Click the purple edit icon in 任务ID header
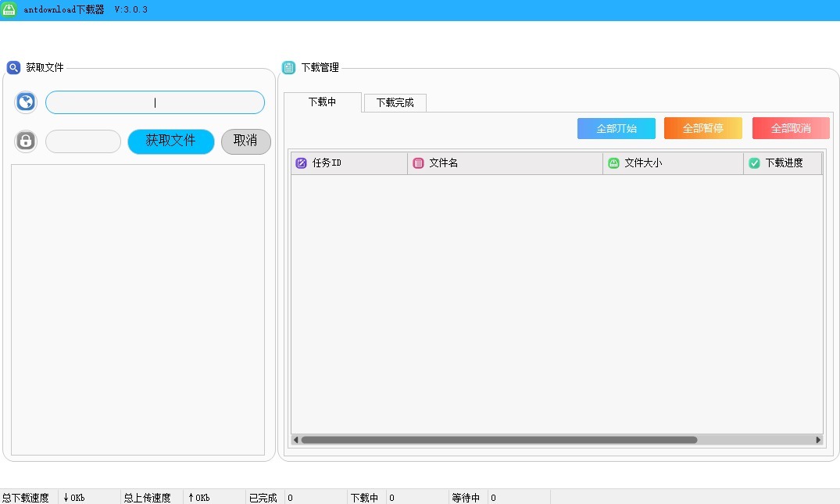This screenshot has height=504, width=840. 301,163
